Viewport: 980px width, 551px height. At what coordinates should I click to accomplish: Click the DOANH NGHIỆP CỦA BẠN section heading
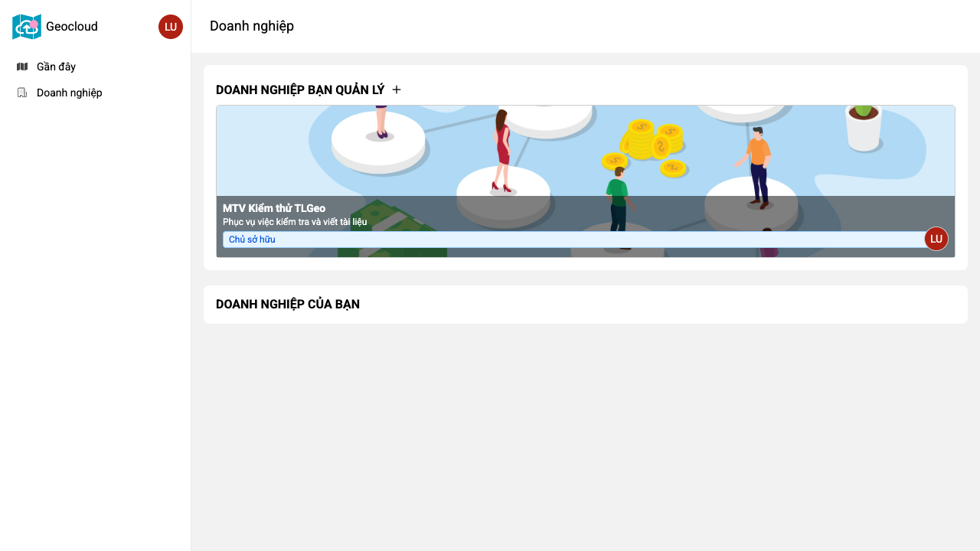pyautogui.click(x=288, y=305)
